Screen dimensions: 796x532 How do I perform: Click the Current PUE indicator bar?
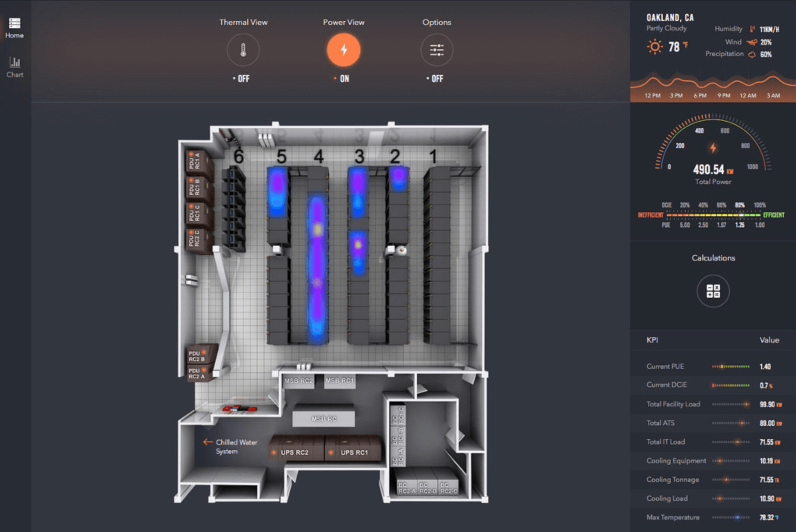(x=730, y=367)
